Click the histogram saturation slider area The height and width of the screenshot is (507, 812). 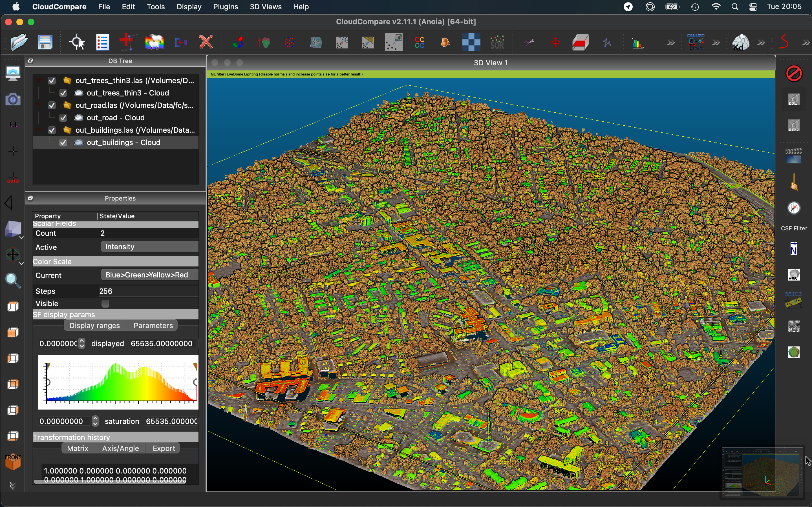(118, 382)
